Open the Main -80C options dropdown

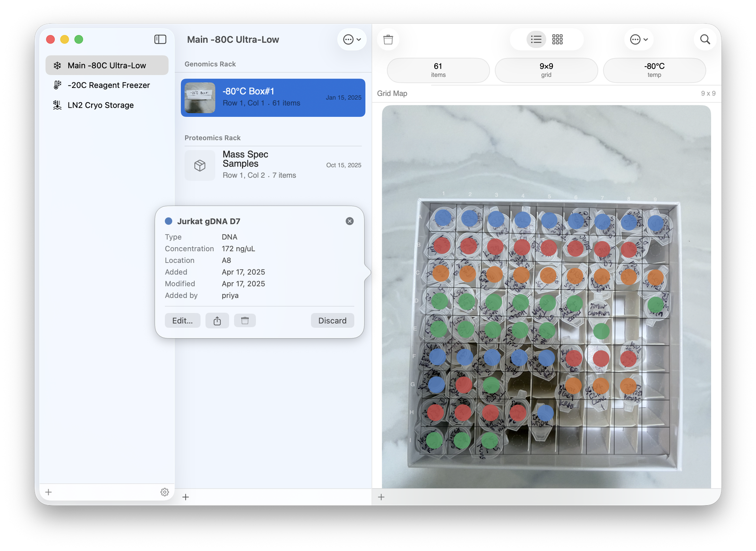click(352, 40)
